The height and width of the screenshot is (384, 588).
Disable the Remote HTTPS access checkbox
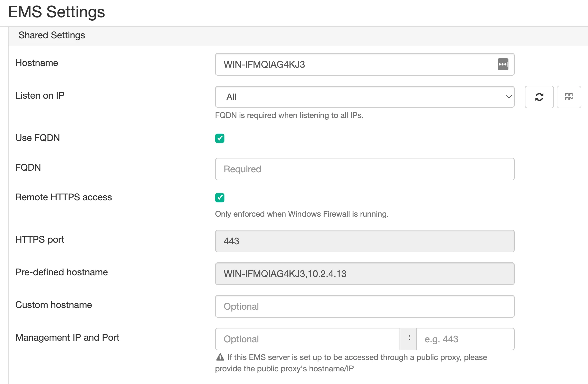click(x=220, y=198)
